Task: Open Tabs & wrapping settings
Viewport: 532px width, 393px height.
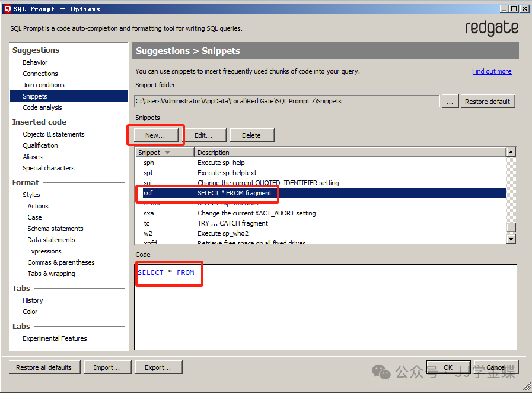Action: click(51, 274)
